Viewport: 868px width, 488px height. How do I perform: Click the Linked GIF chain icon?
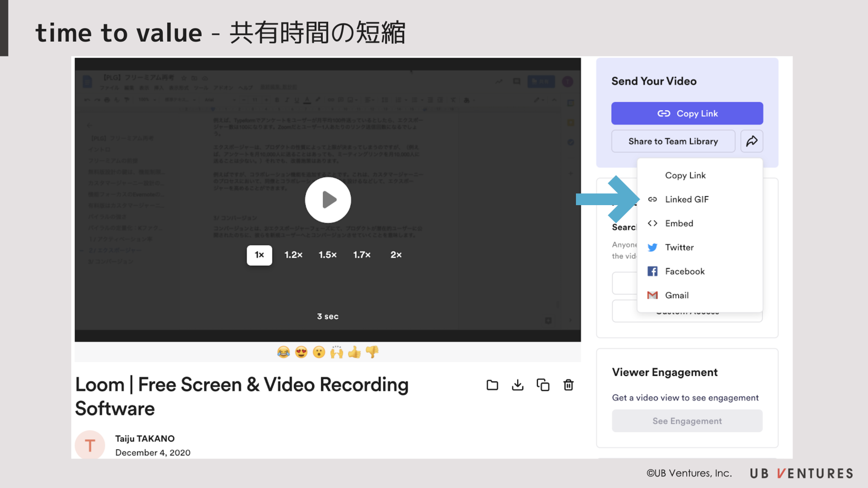[652, 199]
